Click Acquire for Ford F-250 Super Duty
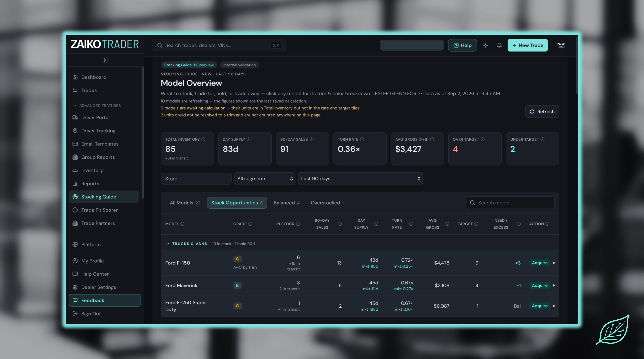Image resolution: width=644 pixels, height=359 pixels. 539,306
